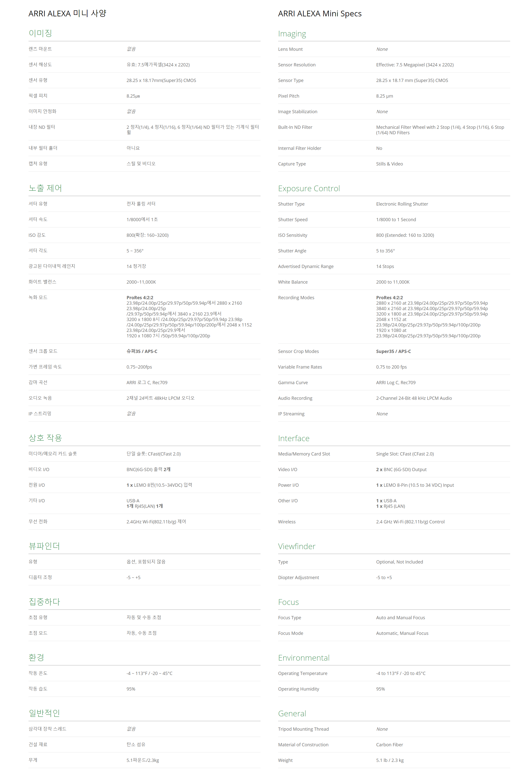Click the 'Super35 / APS-C' value
532x778 pixels.
(x=393, y=351)
